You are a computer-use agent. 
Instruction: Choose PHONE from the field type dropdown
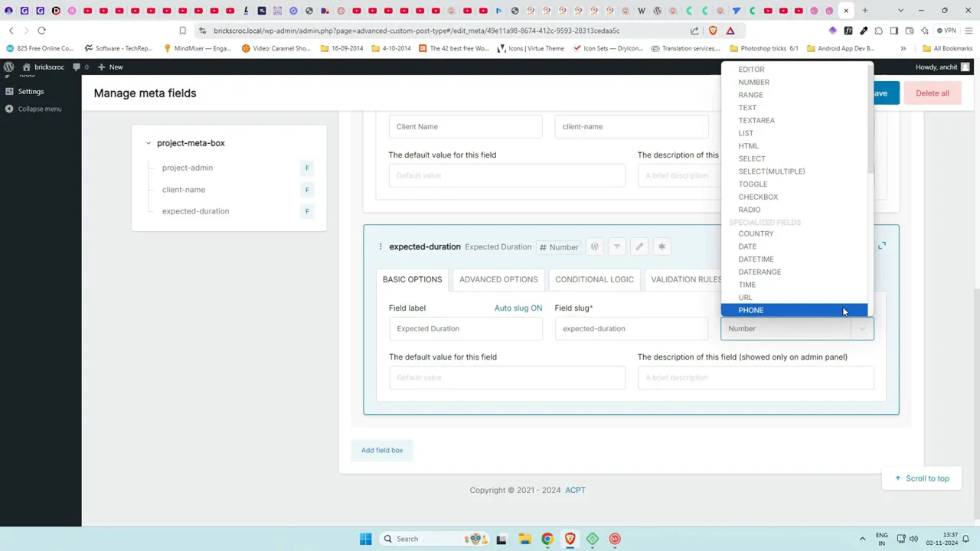750,310
